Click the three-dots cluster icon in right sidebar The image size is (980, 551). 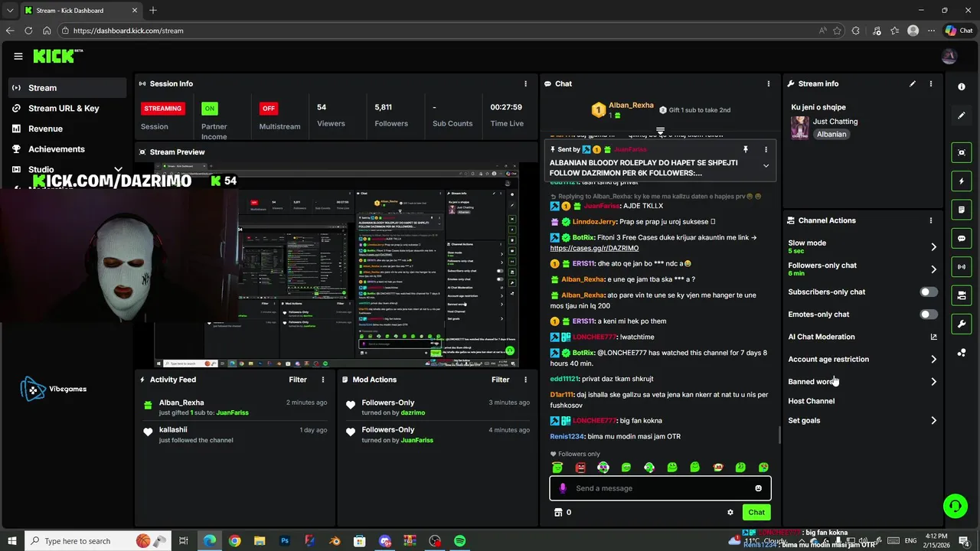click(x=962, y=353)
